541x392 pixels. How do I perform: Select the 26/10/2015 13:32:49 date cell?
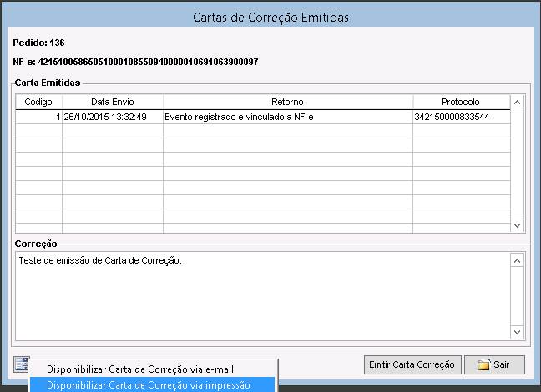pos(113,118)
